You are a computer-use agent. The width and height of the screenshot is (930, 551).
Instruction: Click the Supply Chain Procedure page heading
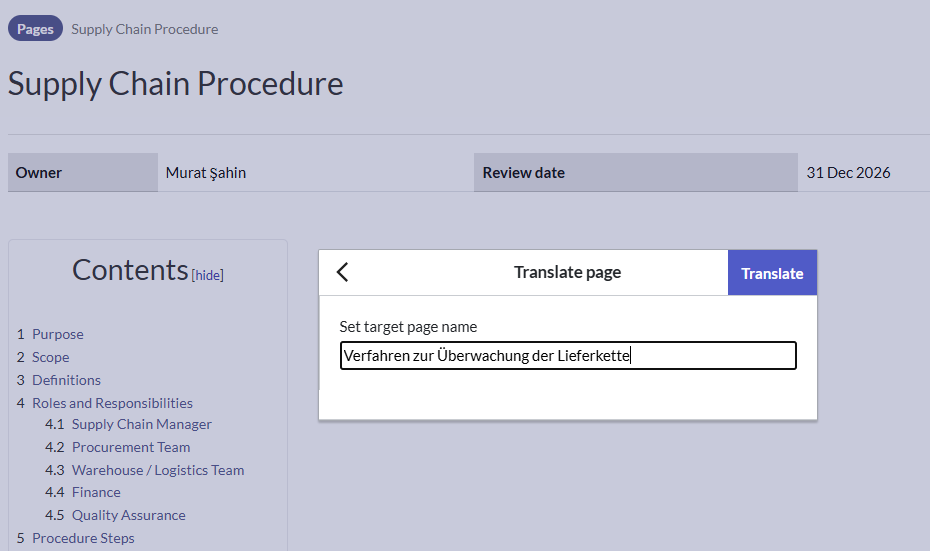[x=176, y=83]
